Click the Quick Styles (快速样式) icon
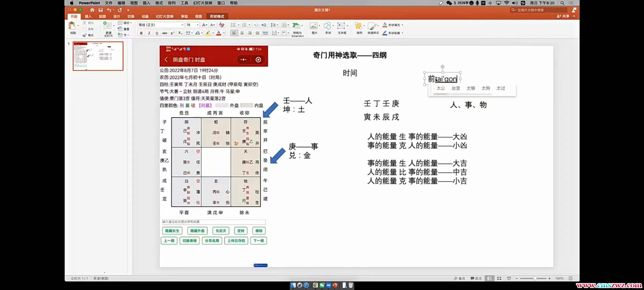The image size is (644, 290). (372, 26)
